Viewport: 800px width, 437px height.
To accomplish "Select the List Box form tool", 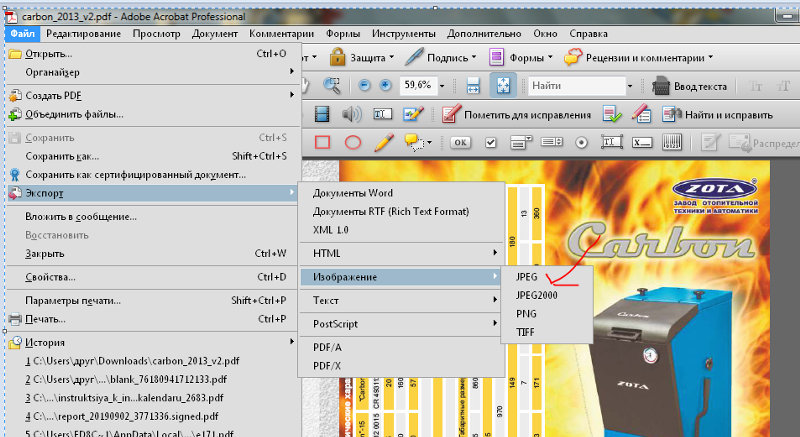I will pos(551,142).
